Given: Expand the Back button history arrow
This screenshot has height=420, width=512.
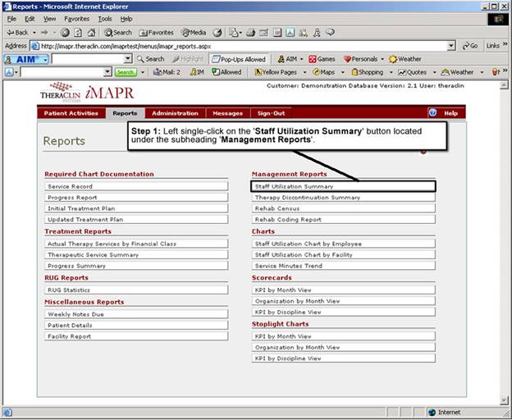Looking at the screenshot, I should pos(34,32).
